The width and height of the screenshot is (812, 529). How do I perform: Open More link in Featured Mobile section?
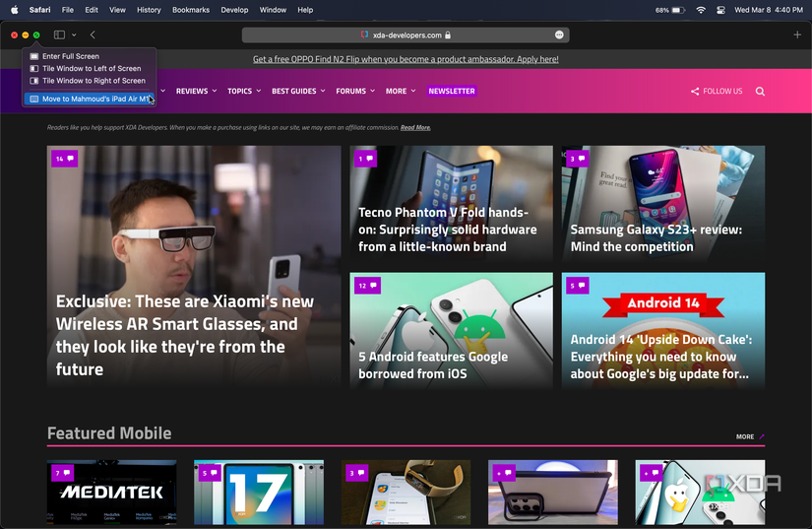(750, 436)
